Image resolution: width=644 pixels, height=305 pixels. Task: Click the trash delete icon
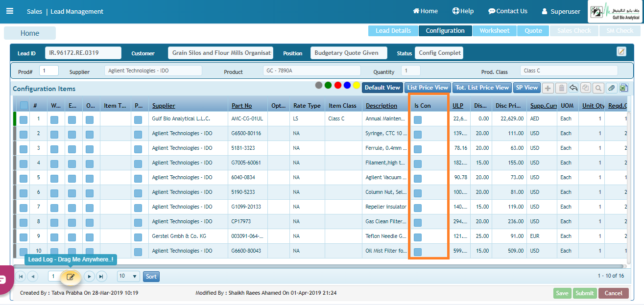pos(561,88)
